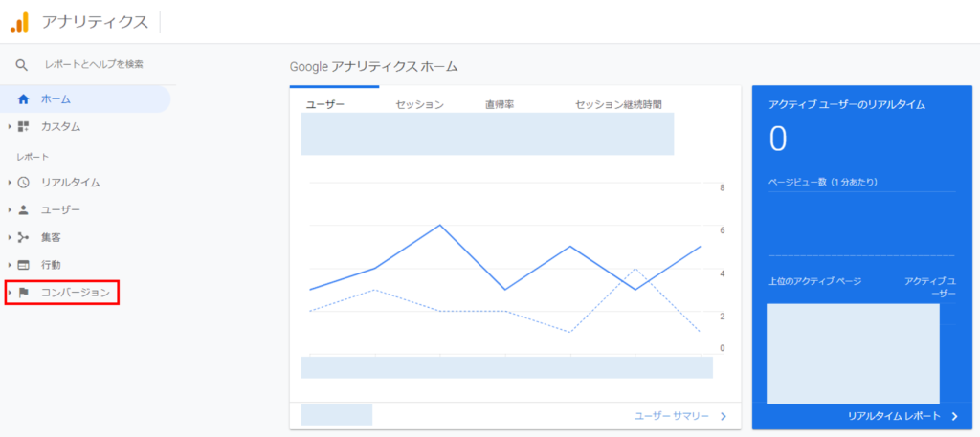Click the アクティブ ユーザーのリアルタイム heading
The width and height of the screenshot is (980, 437).
click(847, 105)
